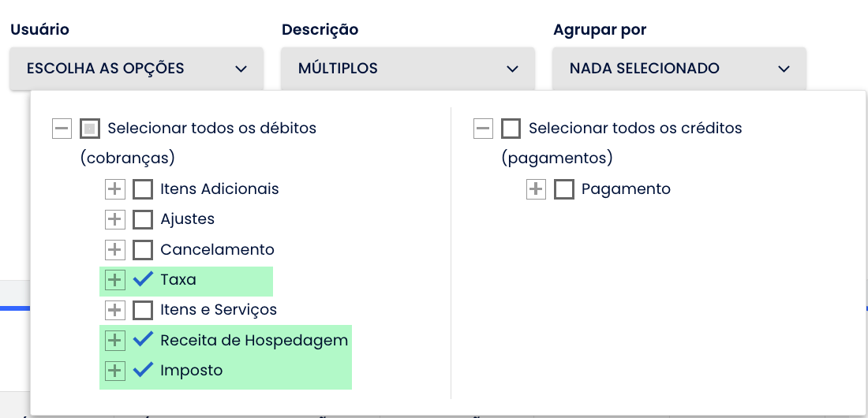Toggle Selecionar todos os créditos checkbox

point(511,129)
